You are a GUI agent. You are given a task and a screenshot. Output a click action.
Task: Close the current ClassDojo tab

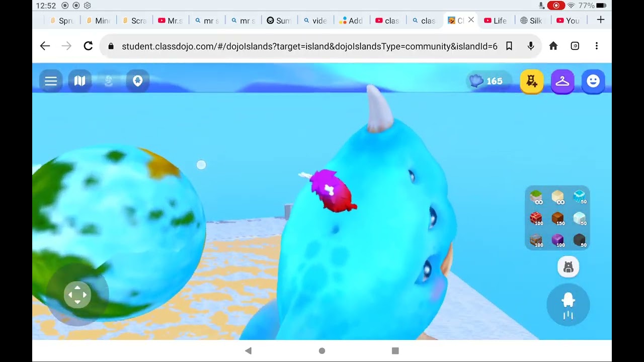click(471, 20)
